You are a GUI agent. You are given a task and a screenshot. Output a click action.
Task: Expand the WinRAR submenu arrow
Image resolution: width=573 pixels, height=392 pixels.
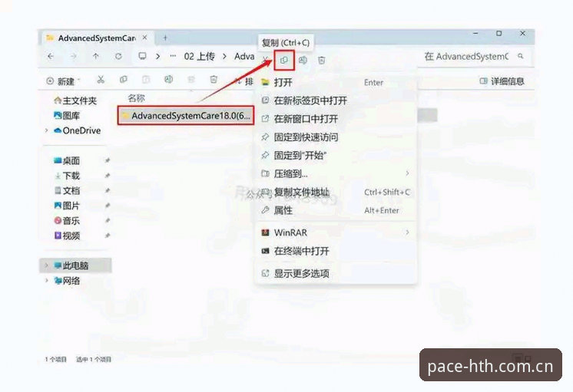point(407,232)
